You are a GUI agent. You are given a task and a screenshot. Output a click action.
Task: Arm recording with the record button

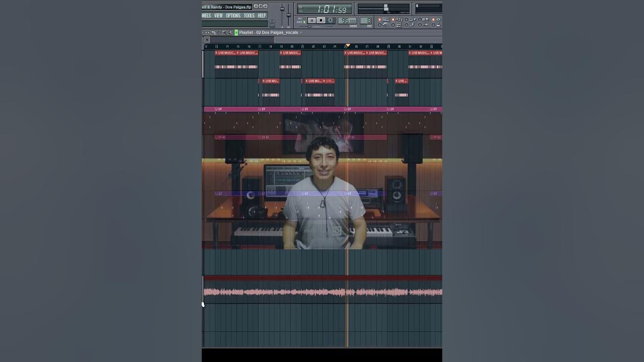coord(331,20)
